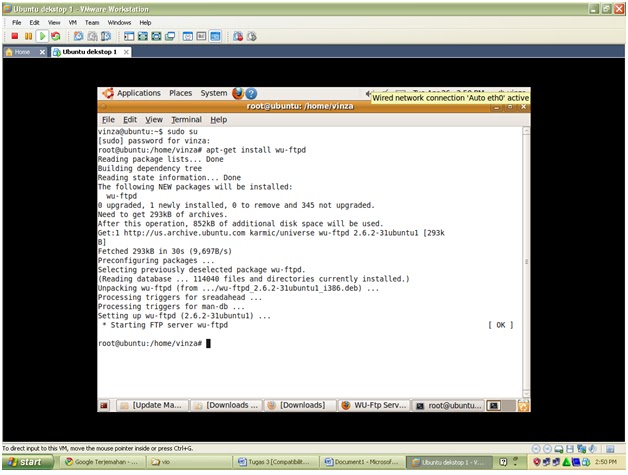Click the red Power Off VM button
628x475 pixels.
[15, 36]
